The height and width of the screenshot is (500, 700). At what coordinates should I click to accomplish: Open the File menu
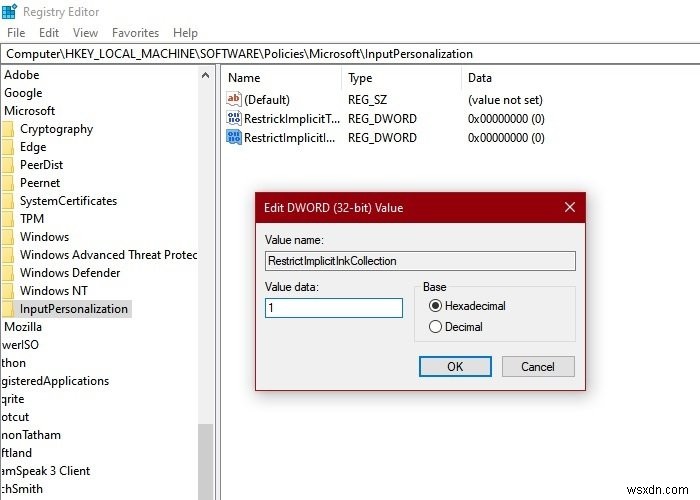(16, 33)
